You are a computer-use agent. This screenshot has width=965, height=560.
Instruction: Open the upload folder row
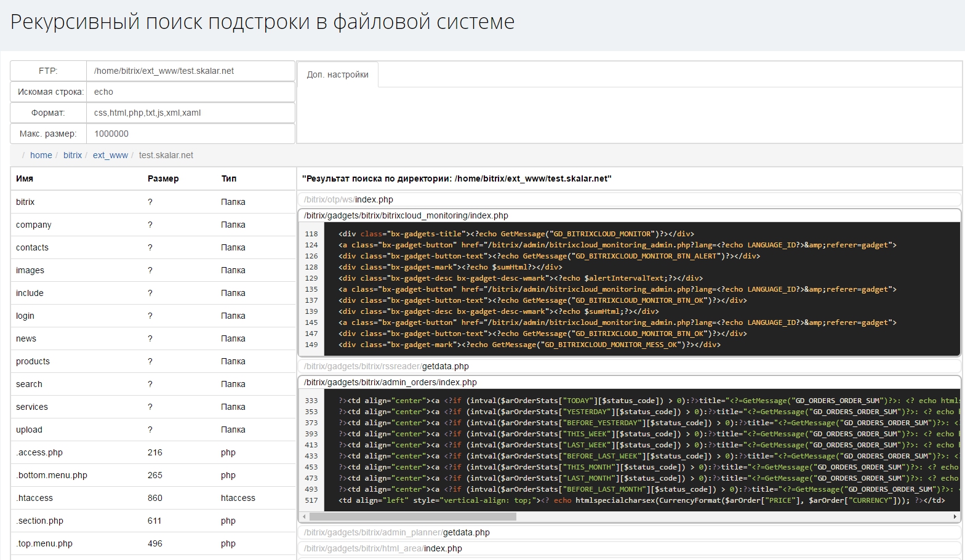[x=29, y=430]
